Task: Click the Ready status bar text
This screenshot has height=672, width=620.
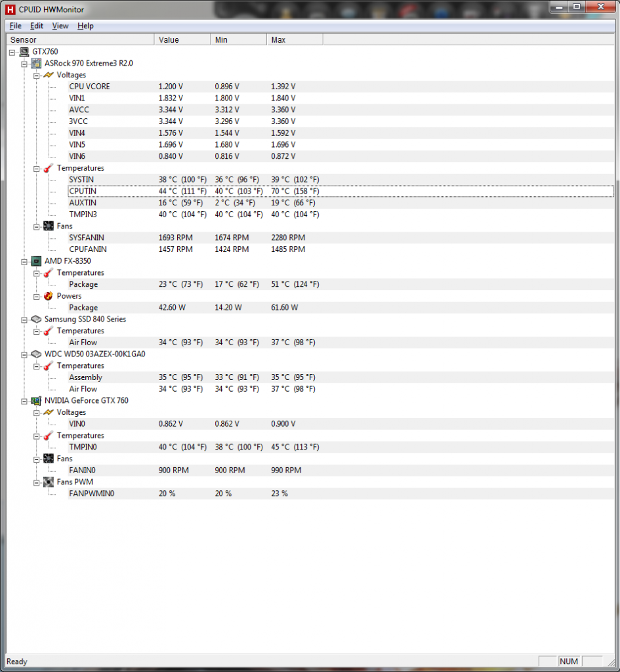Action: [16, 661]
